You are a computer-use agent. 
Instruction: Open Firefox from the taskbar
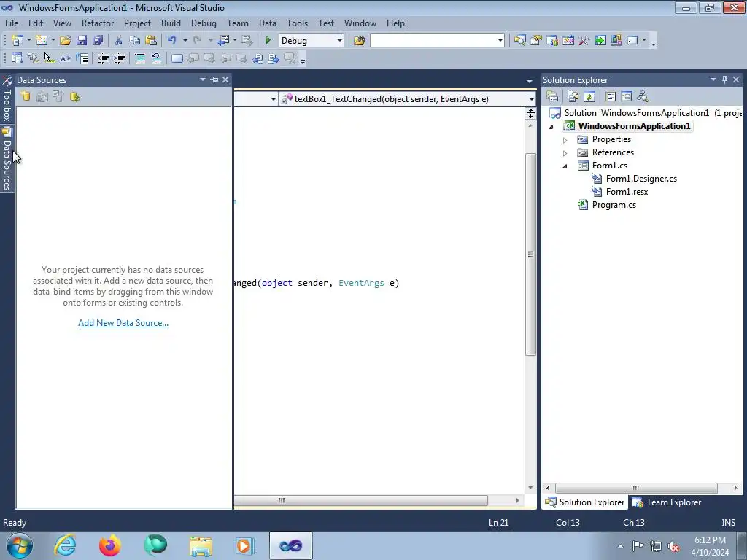tap(109, 545)
